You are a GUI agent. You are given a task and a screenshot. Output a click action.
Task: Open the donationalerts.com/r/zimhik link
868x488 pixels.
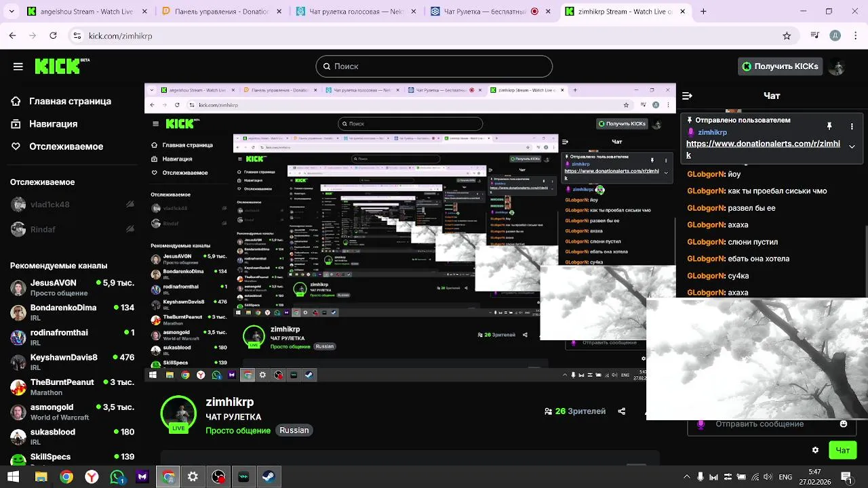[763, 149]
